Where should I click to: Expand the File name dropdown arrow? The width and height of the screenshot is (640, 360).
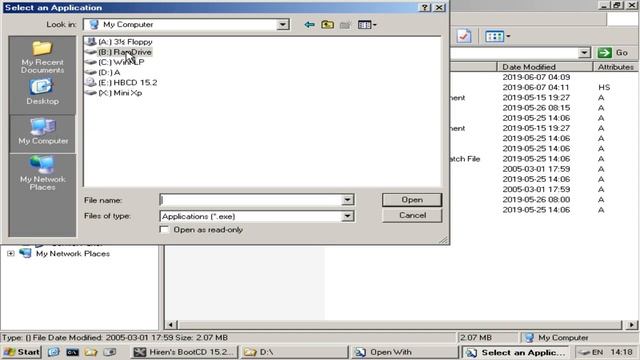(x=347, y=200)
